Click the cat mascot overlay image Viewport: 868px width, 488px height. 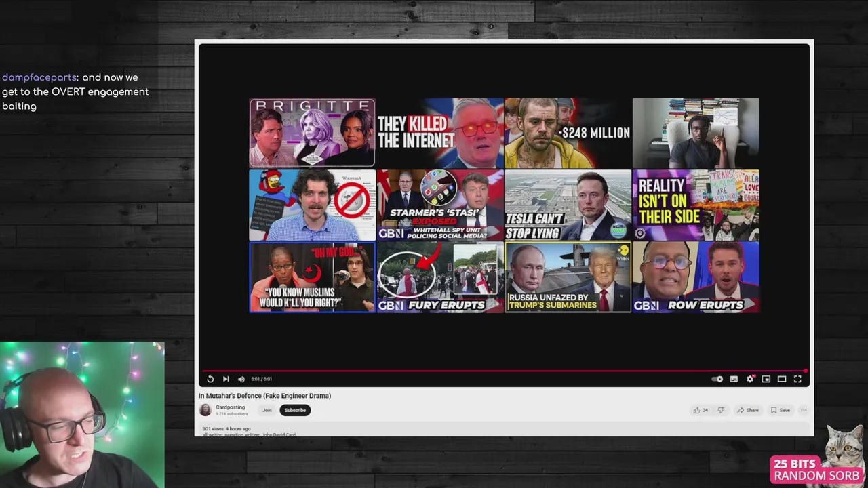coord(845,447)
